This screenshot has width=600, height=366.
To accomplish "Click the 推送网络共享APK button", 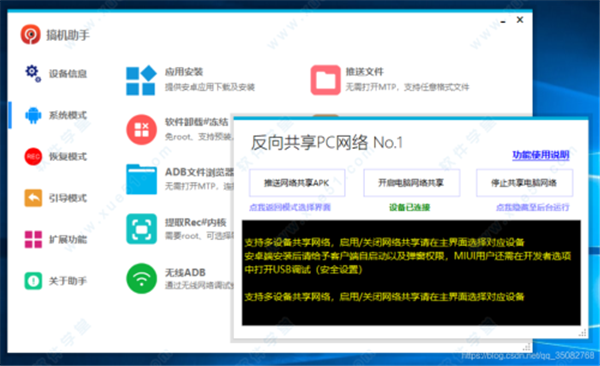I will pos(297,183).
